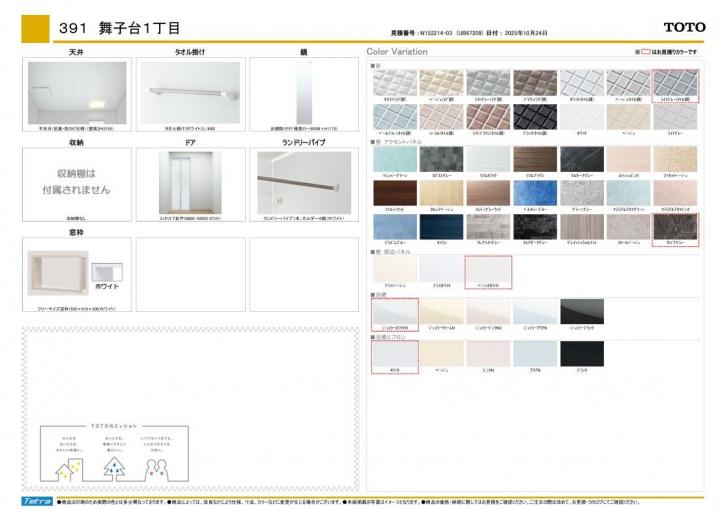
Task: Click the Color Variation heading
Action: tap(396, 51)
